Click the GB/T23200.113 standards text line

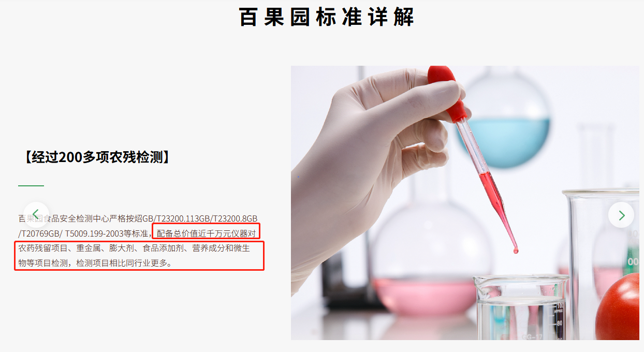[138, 218]
